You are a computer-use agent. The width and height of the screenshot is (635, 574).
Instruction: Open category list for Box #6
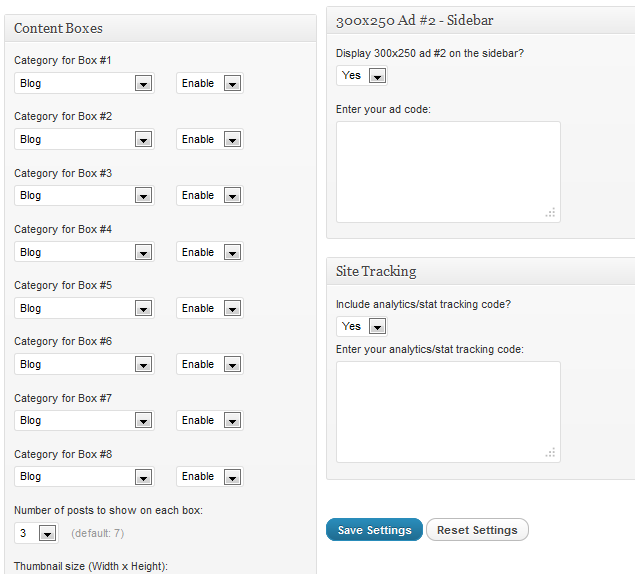click(84, 364)
